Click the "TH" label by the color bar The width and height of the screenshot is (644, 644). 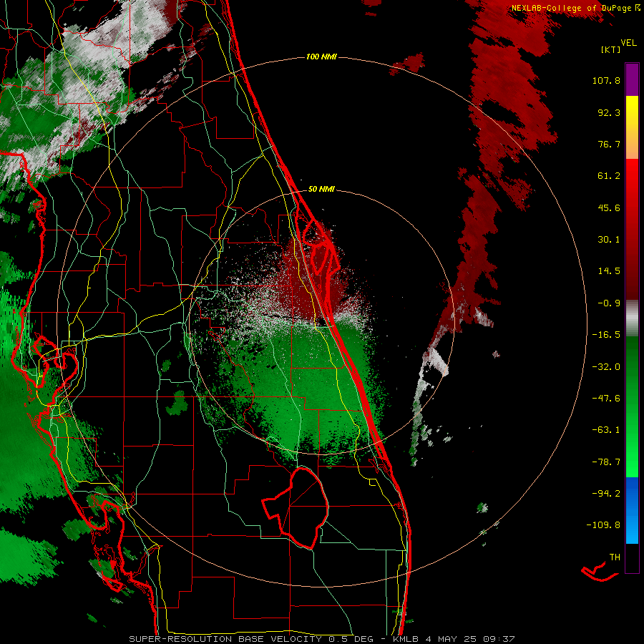coord(615,557)
